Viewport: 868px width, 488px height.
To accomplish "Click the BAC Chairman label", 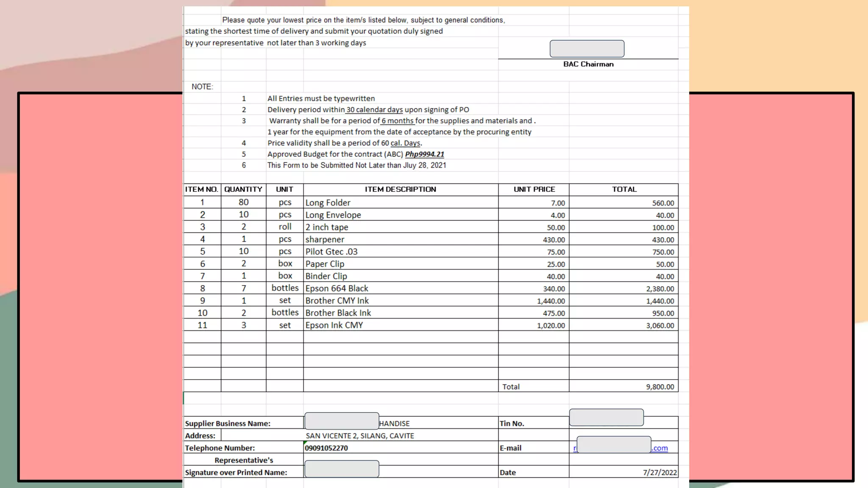I will pos(588,64).
